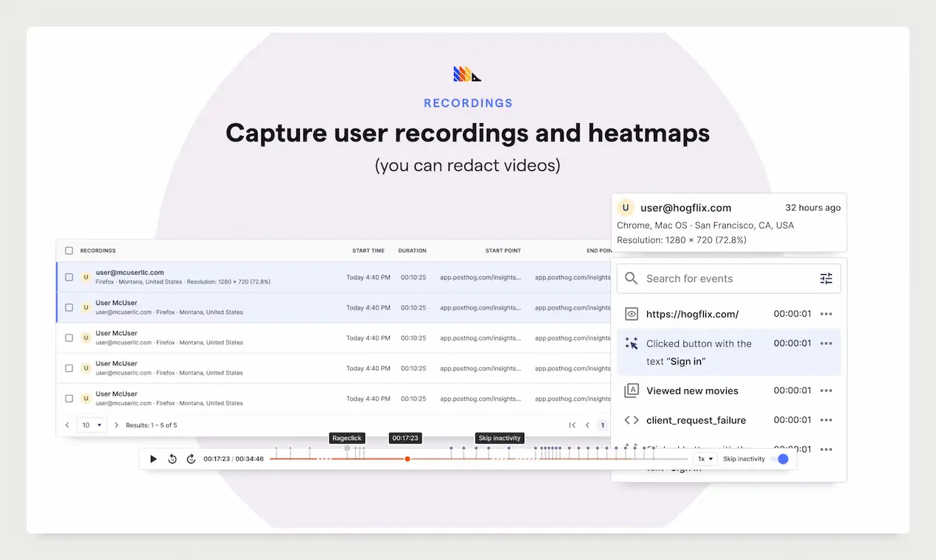Viewport: 936px width, 560px height.
Task: Tick checkbox for user@mcuserllc.com recording
Action: [69, 277]
